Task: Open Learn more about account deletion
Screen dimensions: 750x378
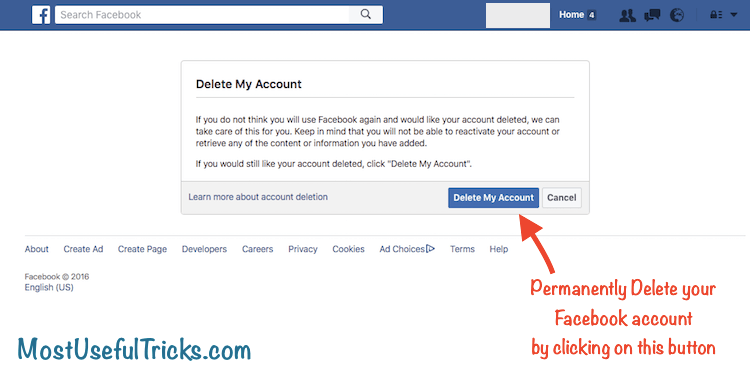Action: 258,197
